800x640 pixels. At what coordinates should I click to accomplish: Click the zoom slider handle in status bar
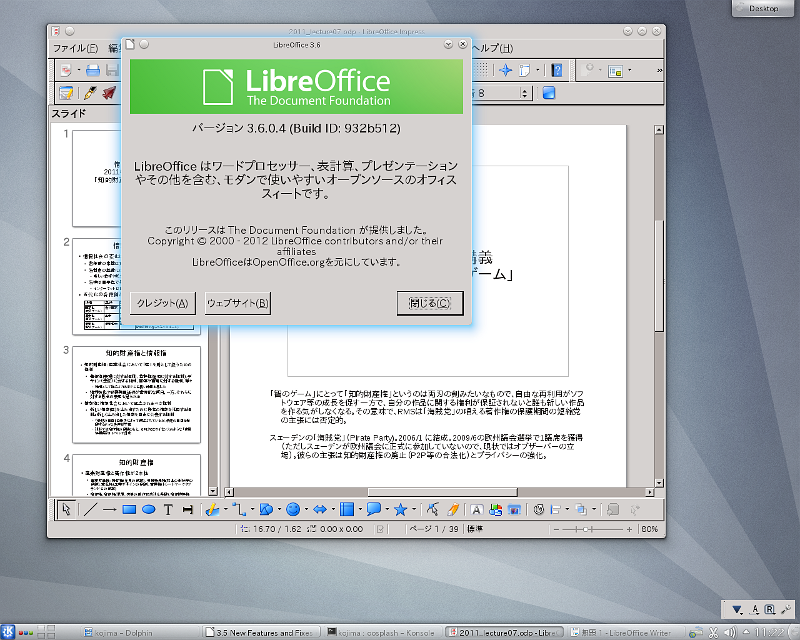point(586,529)
